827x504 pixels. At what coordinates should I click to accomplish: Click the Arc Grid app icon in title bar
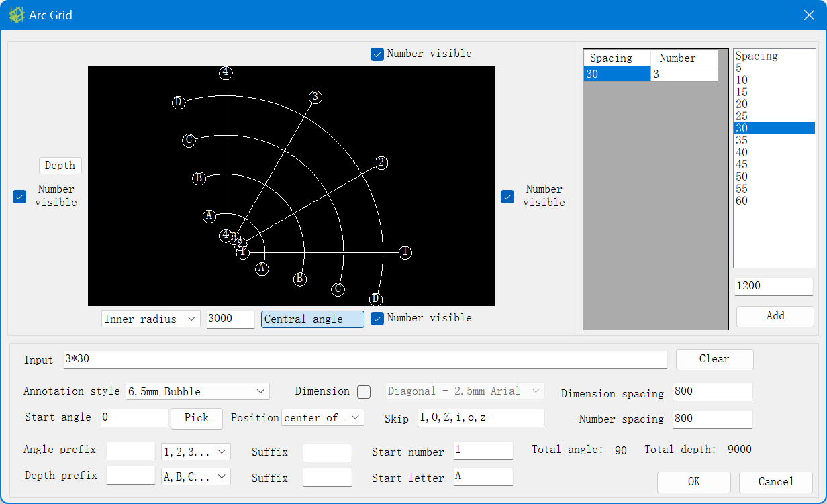coord(16,15)
